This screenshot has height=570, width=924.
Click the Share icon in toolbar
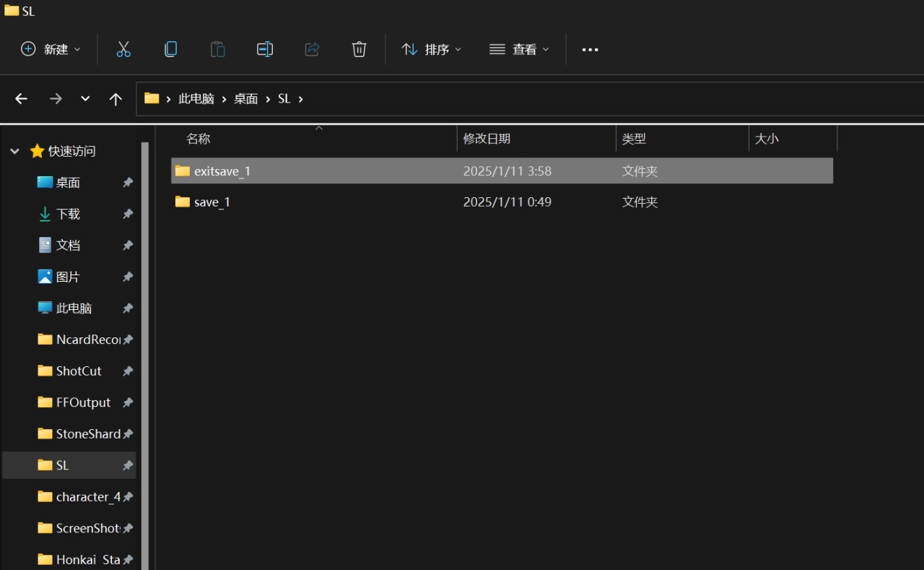click(x=312, y=49)
